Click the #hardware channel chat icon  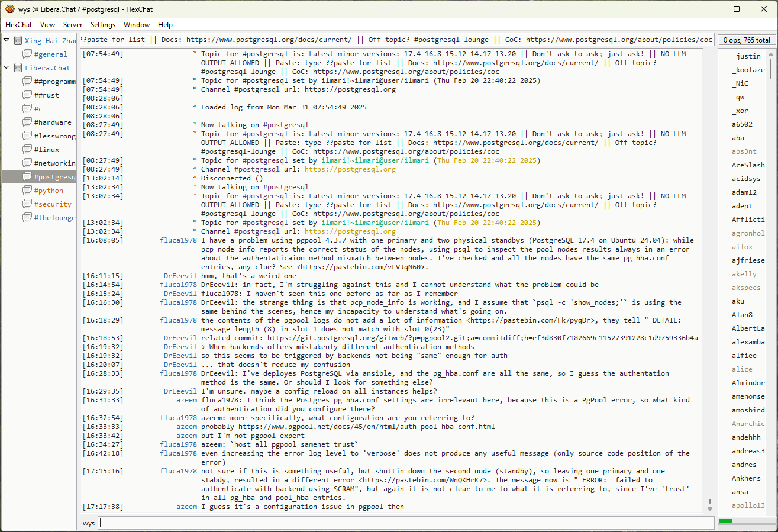(27, 122)
